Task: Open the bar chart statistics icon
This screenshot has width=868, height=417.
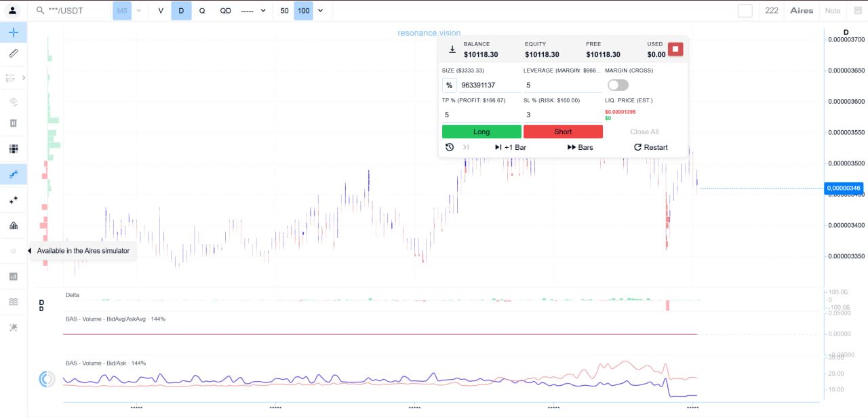Action: (13, 277)
